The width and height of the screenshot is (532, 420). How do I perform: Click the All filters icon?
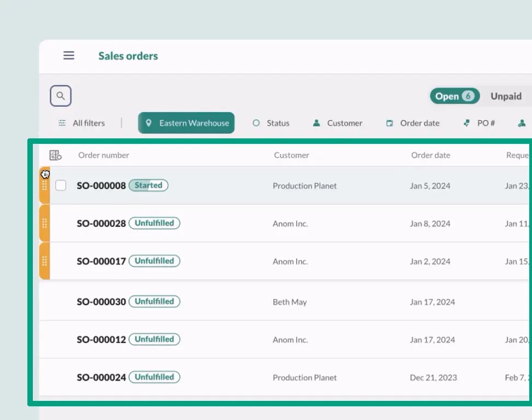(62, 123)
